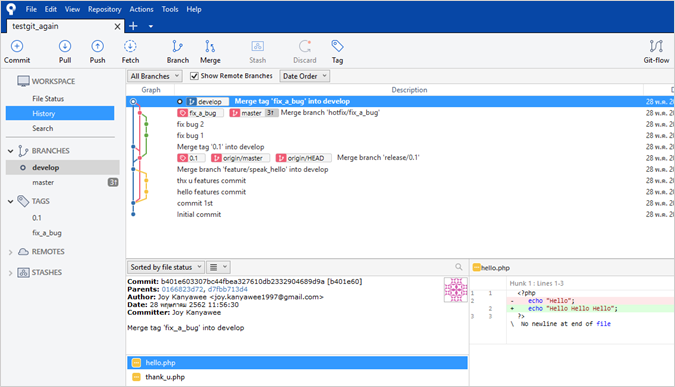Open the View menu
The image size is (675, 387).
[72, 9]
